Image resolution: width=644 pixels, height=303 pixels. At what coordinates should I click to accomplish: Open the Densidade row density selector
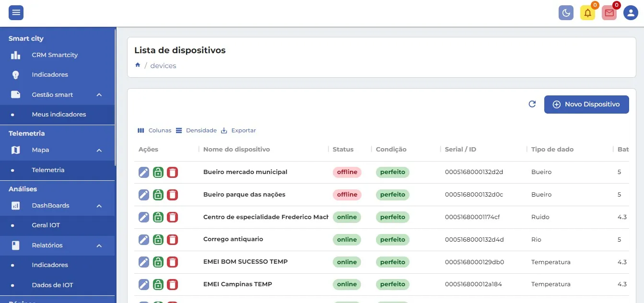pos(196,130)
